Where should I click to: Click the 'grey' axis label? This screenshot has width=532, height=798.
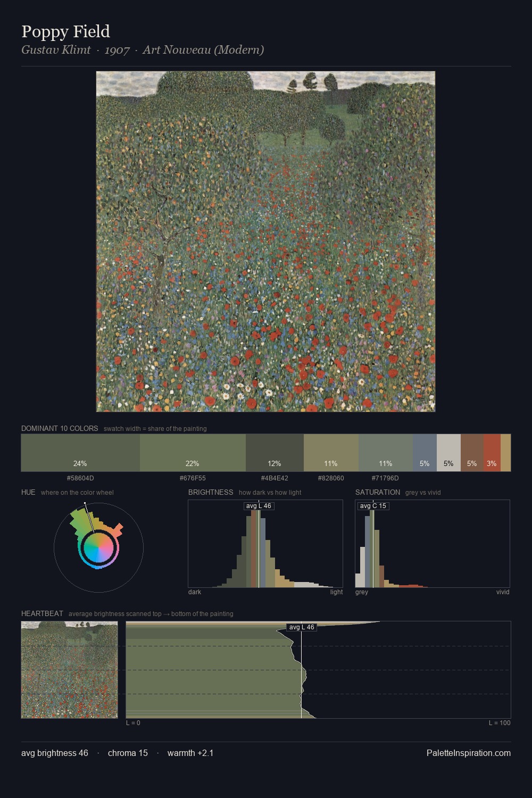362,592
